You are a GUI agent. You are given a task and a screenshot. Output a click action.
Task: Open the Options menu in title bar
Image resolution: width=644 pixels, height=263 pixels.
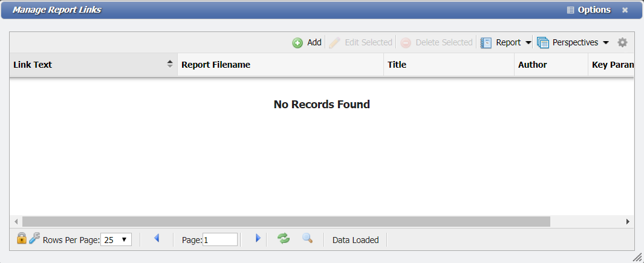click(x=588, y=10)
